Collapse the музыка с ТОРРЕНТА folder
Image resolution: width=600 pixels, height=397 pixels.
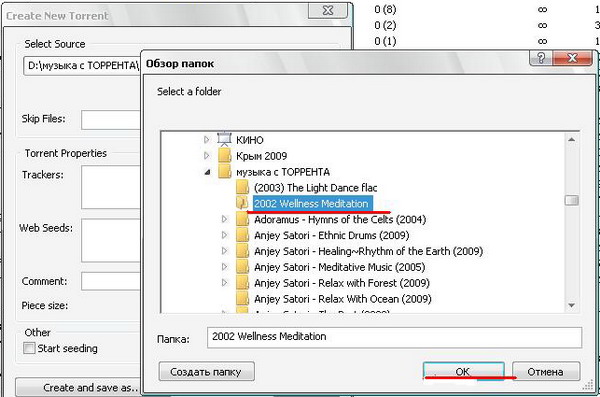[207, 172]
